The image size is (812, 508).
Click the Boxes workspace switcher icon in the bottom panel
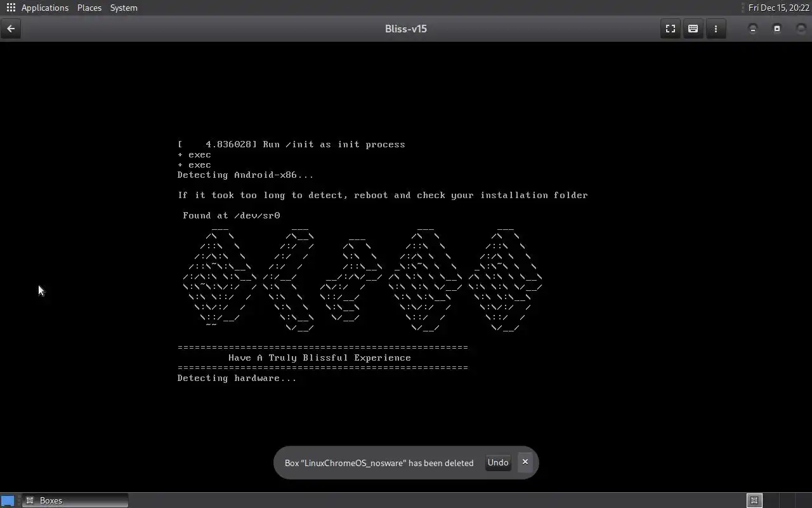click(754, 500)
